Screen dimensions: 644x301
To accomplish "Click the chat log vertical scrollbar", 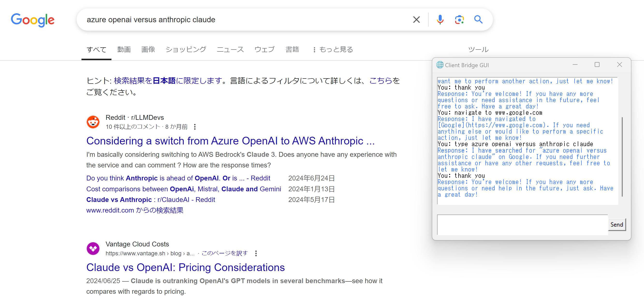I will 622,156.
